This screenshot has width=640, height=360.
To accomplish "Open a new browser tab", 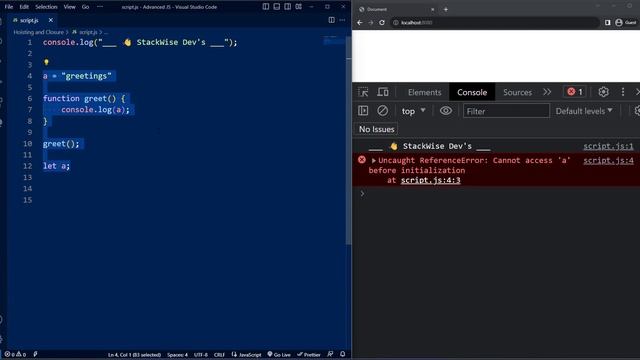I will click(446, 9).
